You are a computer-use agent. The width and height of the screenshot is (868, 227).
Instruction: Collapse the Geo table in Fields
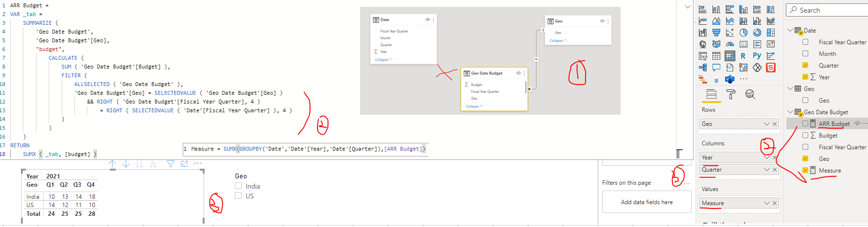(x=790, y=88)
